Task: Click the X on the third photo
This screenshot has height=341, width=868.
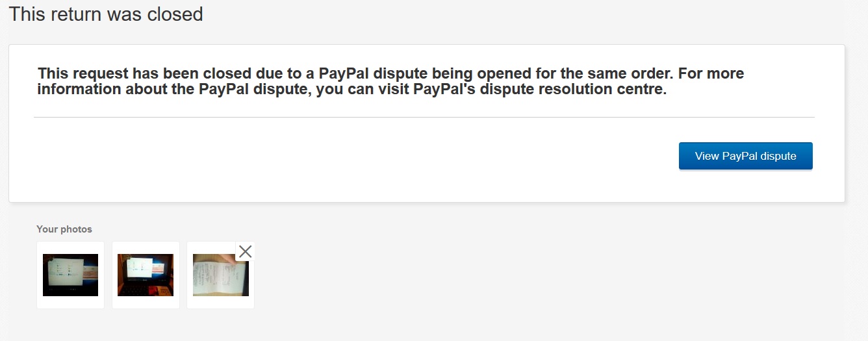Action: [245, 251]
